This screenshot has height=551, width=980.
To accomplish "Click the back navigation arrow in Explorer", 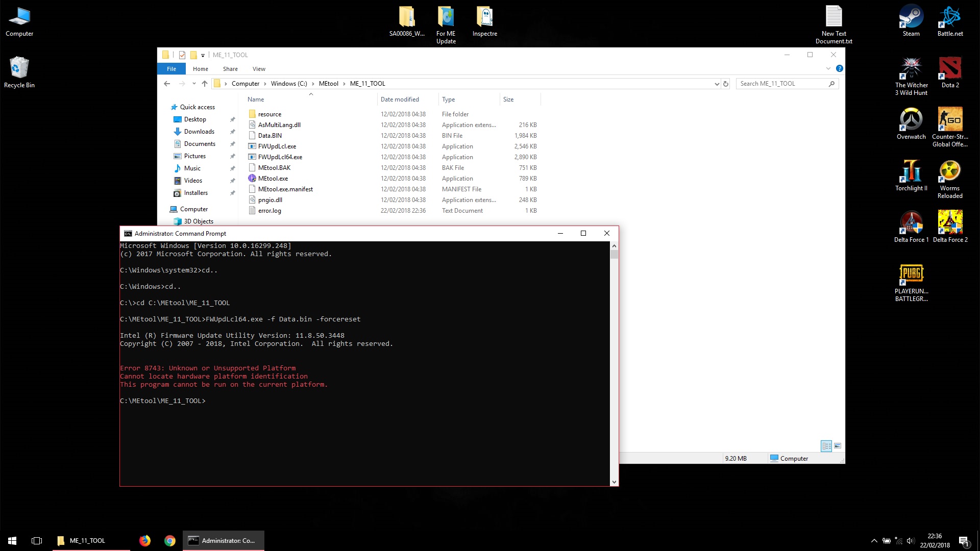I will click(x=167, y=84).
